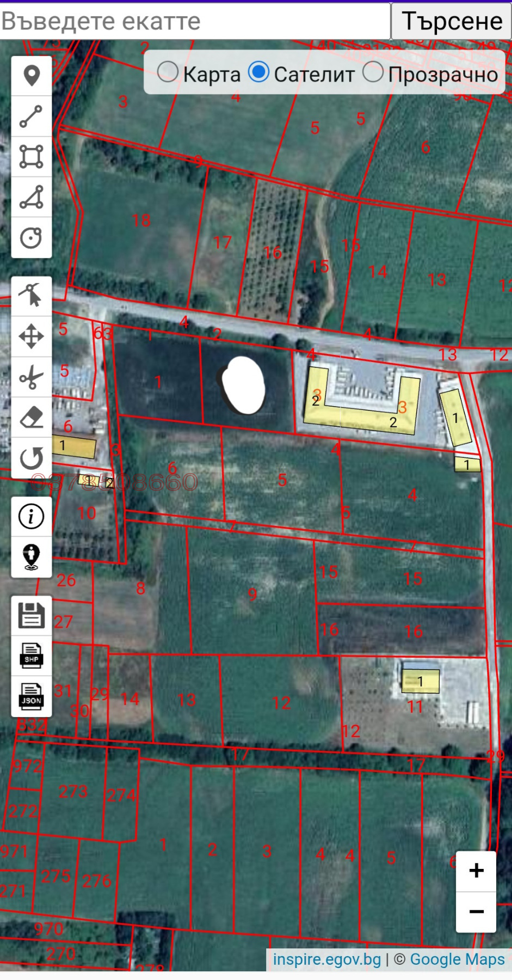Activate the line measurement tool
Screen dimensions: 512x980
click(x=32, y=117)
